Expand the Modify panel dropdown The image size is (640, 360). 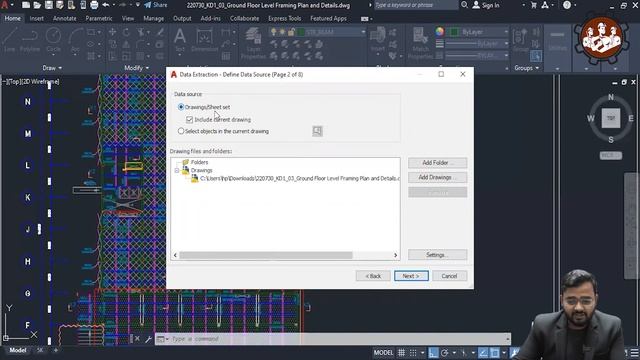click(136, 68)
